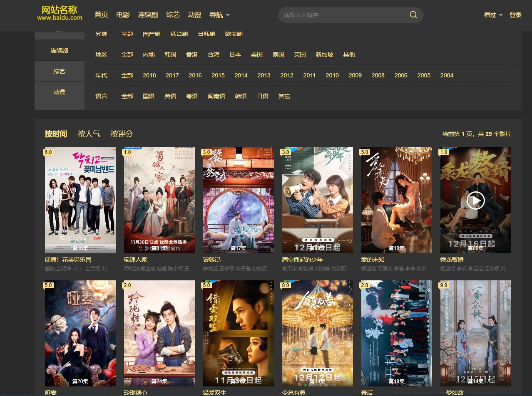Open the 一梦如故 poster thumbnail
This screenshot has width=532, height=396.
tap(476, 333)
